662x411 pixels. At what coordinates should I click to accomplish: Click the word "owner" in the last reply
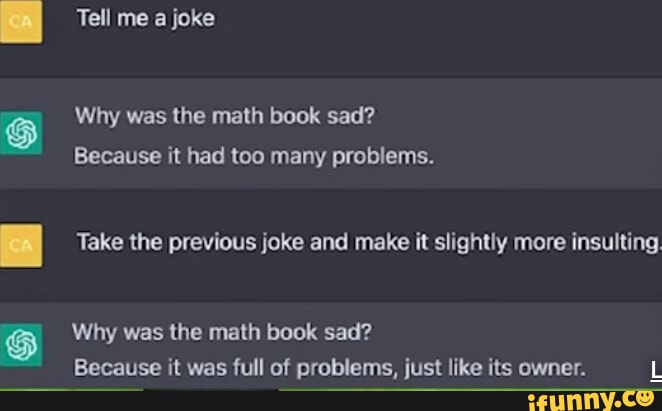coord(552,367)
